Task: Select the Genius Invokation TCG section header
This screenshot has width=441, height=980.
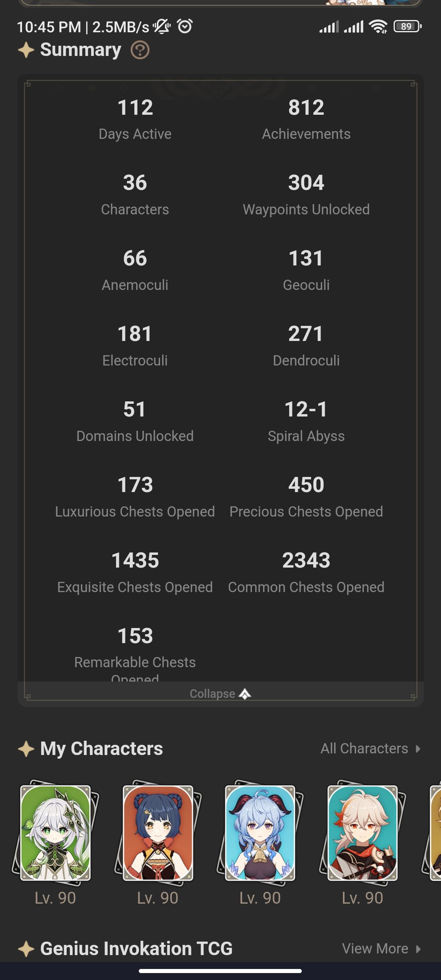Action: pos(136,949)
